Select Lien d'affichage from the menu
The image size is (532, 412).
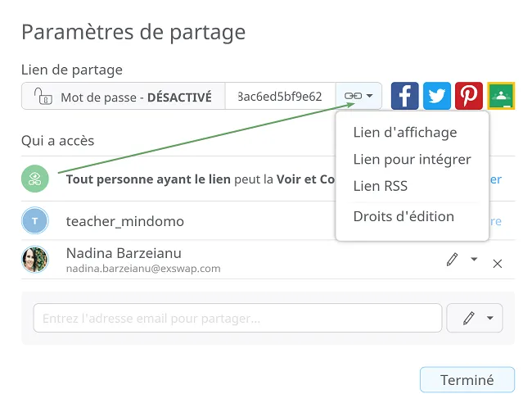pos(405,133)
